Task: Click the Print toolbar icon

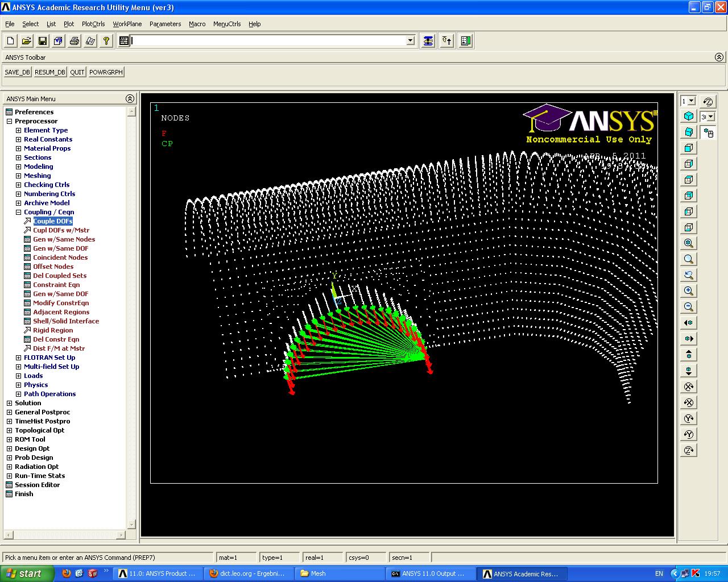Action: point(74,40)
